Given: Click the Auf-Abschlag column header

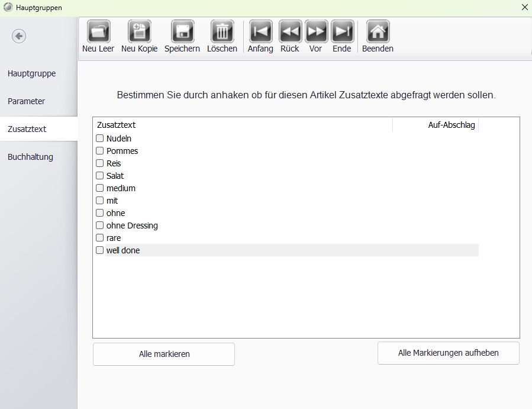Looking at the screenshot, I should tap(436, 125).
